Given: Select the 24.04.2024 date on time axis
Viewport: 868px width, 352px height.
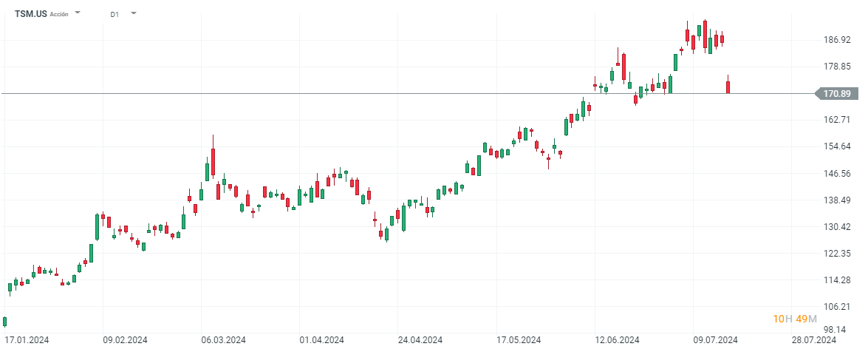Looking at the screenshot, I should (x=420, y=340).
